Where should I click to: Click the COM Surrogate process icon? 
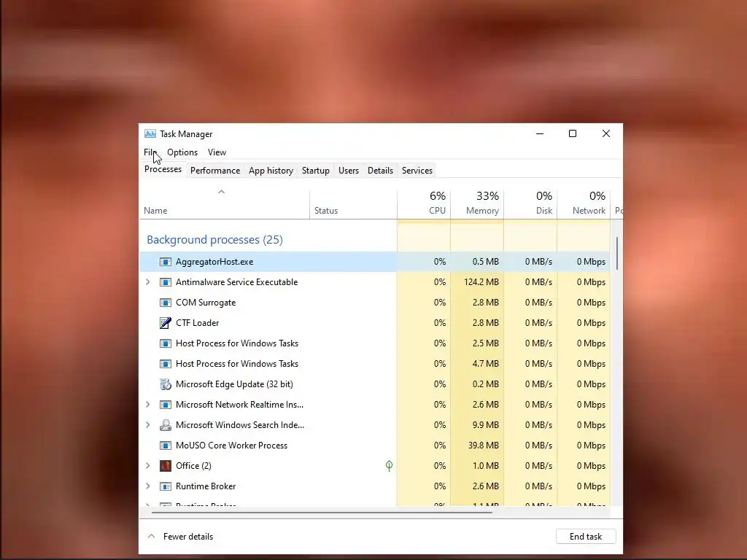click(166, 303)
